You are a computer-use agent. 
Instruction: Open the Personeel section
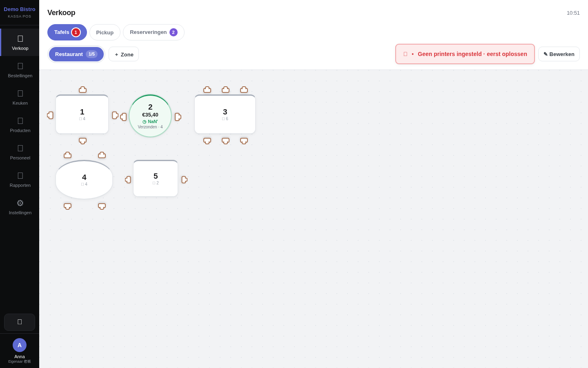(20, 152)
